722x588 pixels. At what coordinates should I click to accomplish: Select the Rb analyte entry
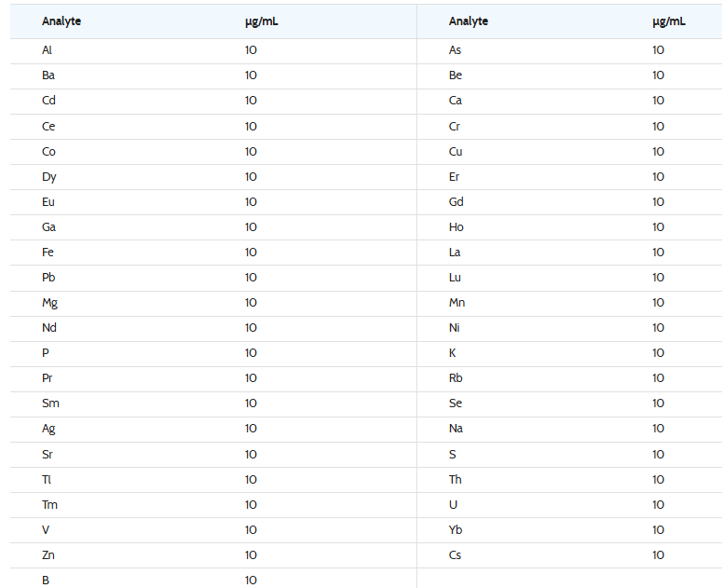[456, 378]
